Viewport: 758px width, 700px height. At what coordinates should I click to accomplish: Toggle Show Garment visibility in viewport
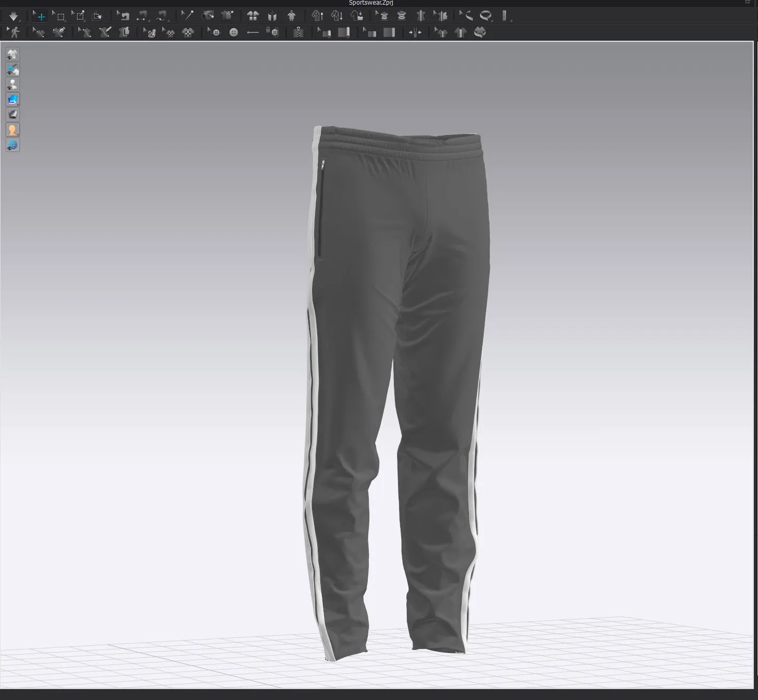(13, 54)
